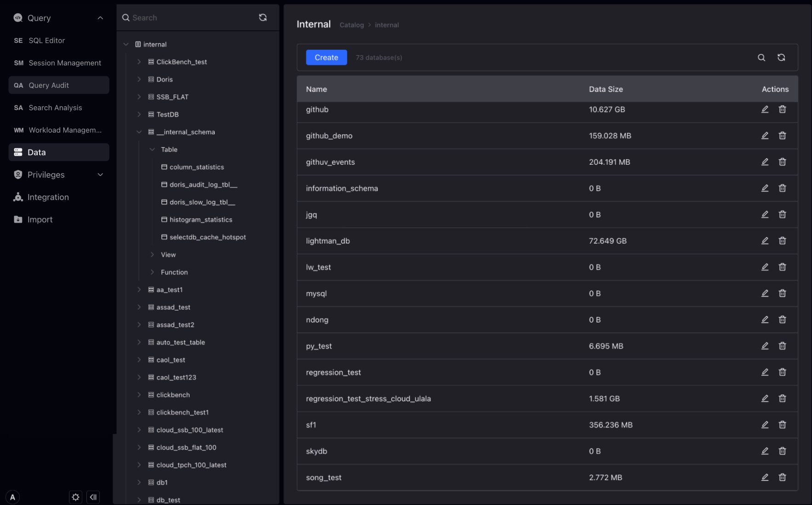
Task: Select Session Management in sidebar
Action: [64, 63]
